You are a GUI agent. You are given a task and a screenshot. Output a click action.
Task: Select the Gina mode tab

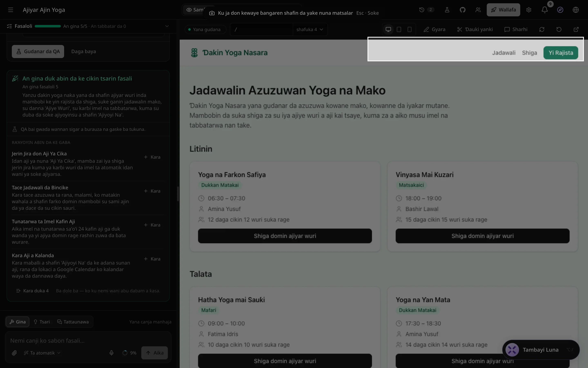click(18, 322)
